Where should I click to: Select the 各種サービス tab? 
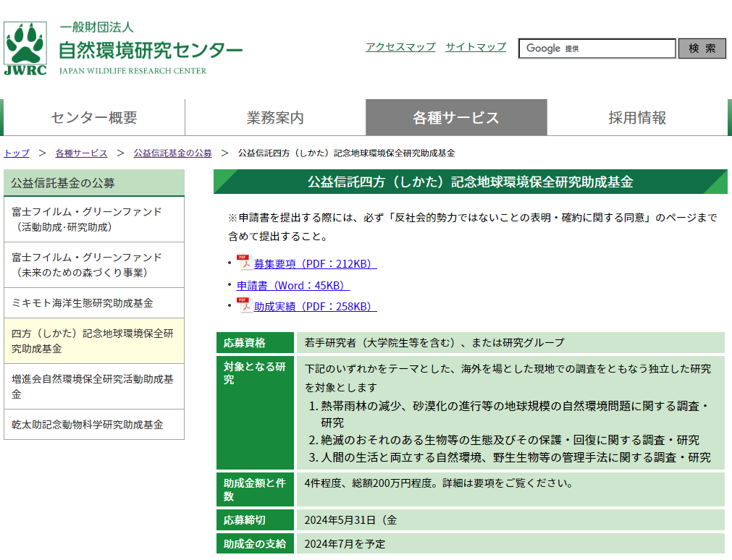tap(457, 117)
